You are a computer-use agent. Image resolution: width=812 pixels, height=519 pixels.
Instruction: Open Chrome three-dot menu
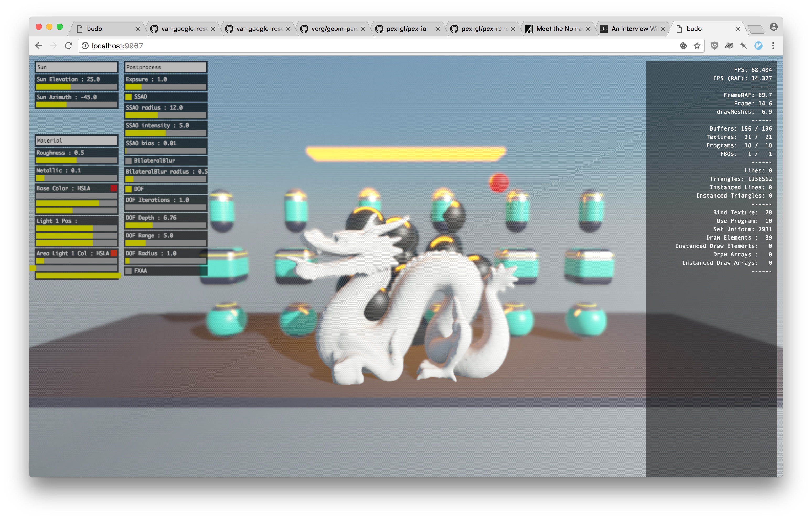click(x=773, y=46)
